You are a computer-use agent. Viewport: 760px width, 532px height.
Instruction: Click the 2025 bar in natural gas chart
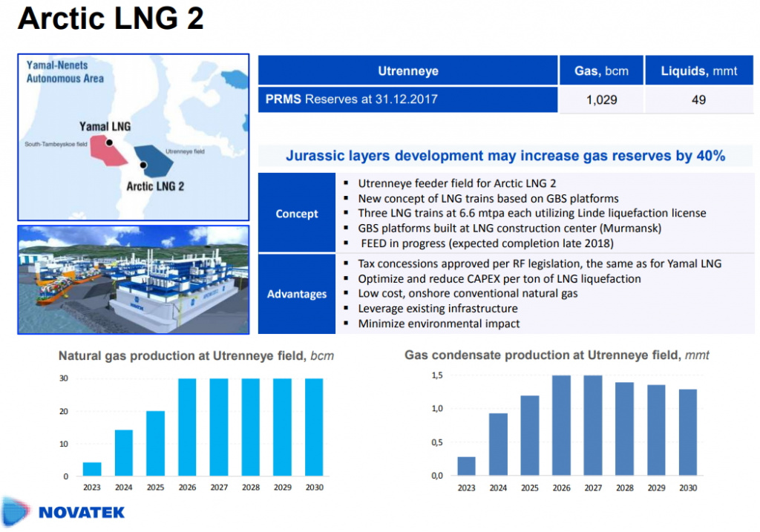pos(156,443)
